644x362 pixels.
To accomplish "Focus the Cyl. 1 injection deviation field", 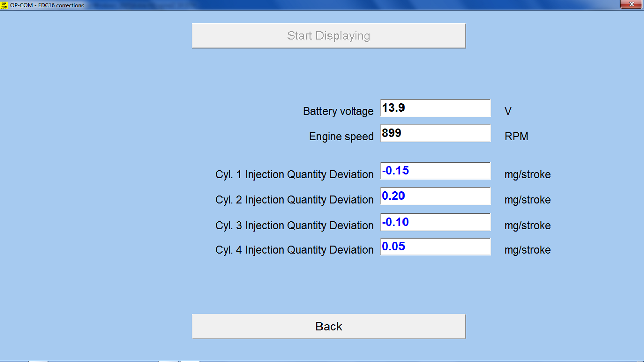I will click(x=435, y=171).
